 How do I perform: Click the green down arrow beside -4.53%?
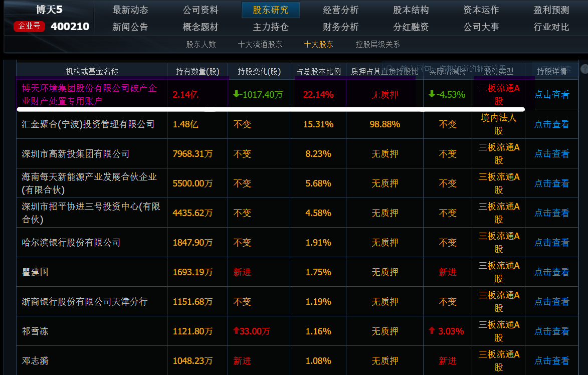pos(432,94)
